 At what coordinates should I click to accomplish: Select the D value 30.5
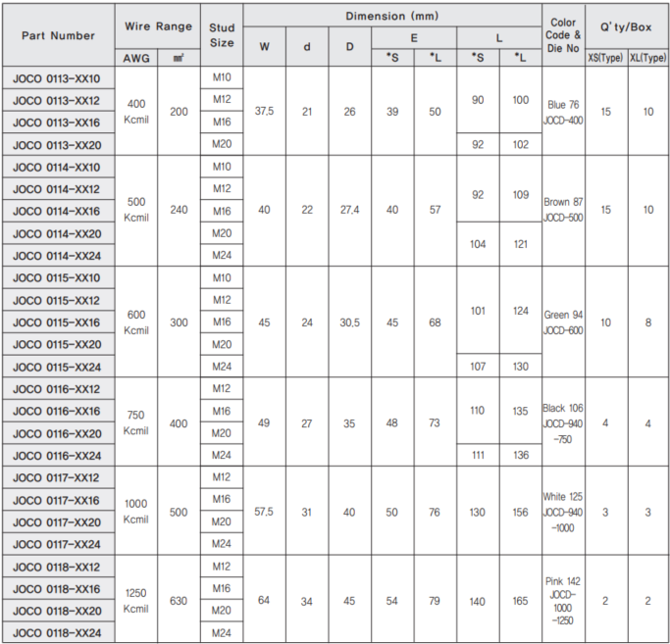[x=349, y=322]
